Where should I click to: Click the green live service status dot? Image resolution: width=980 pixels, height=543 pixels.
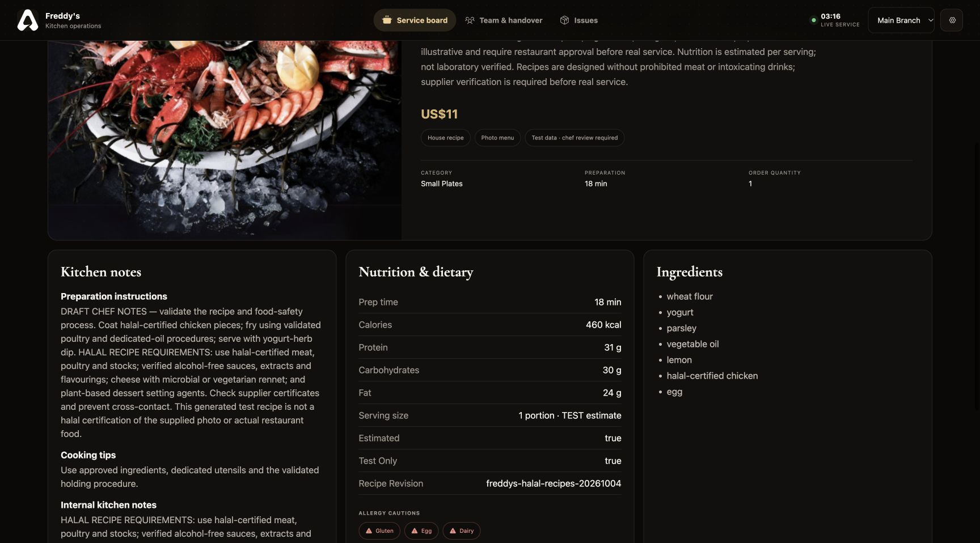[x=813, y=20]
